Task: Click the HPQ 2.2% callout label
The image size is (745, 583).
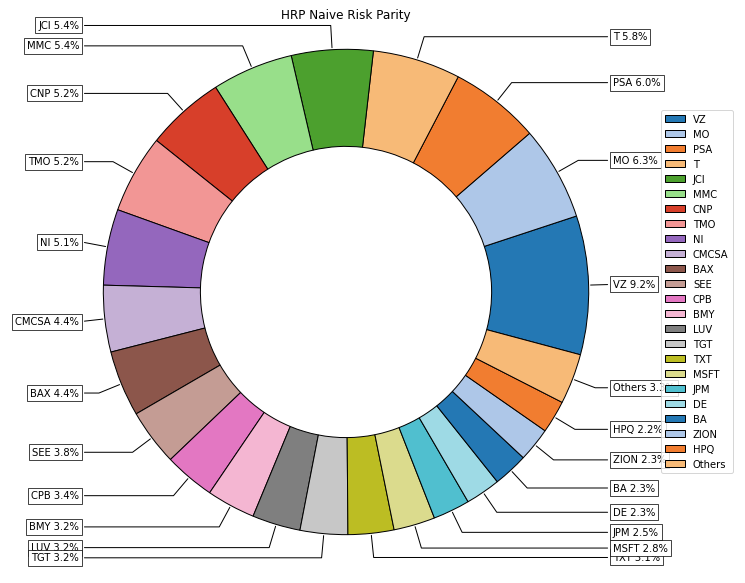Action: 637,430
